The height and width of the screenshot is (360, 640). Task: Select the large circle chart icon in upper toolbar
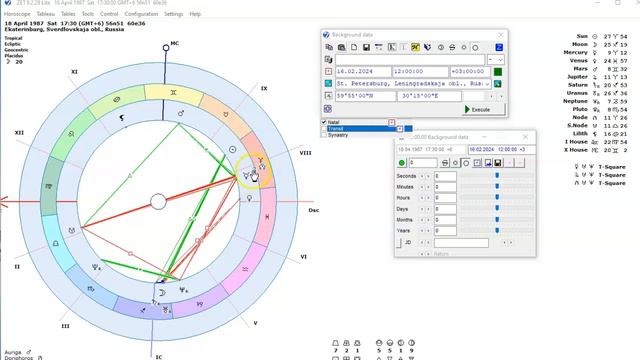coord(475,48)
